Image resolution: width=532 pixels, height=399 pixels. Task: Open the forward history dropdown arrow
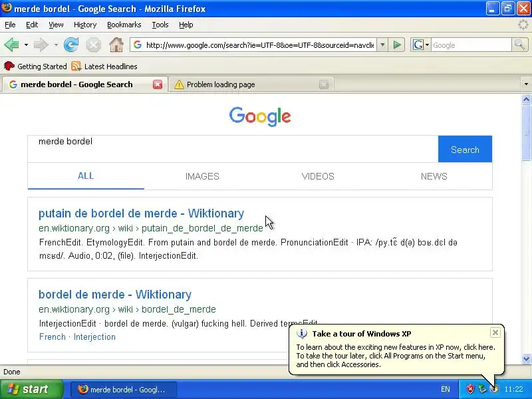point(56,45)
